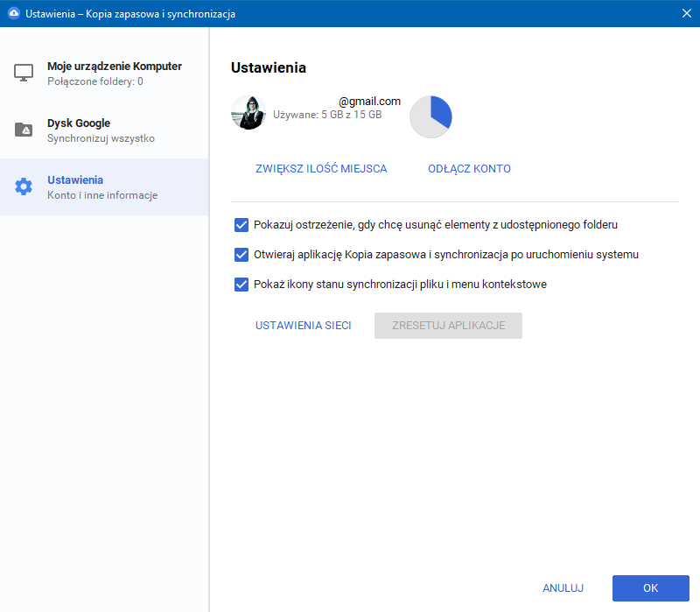Open the Dysk Google section
This screenshot has height=612, width=700.
pyautogui.click(x=104, y=130)
